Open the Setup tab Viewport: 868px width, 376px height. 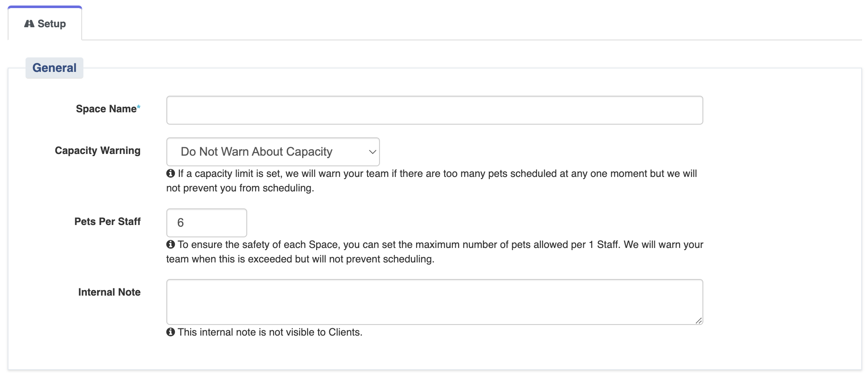click(x=45, y=23)
